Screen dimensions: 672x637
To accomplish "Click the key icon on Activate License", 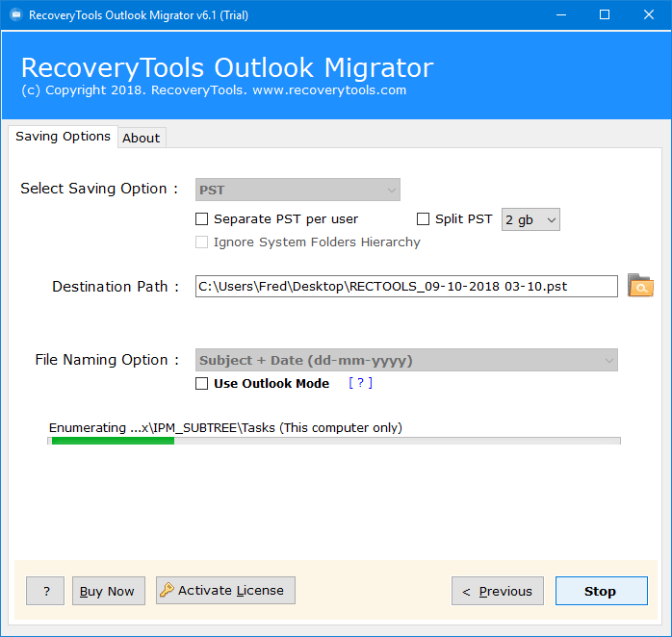I will (x=167, y=590).
